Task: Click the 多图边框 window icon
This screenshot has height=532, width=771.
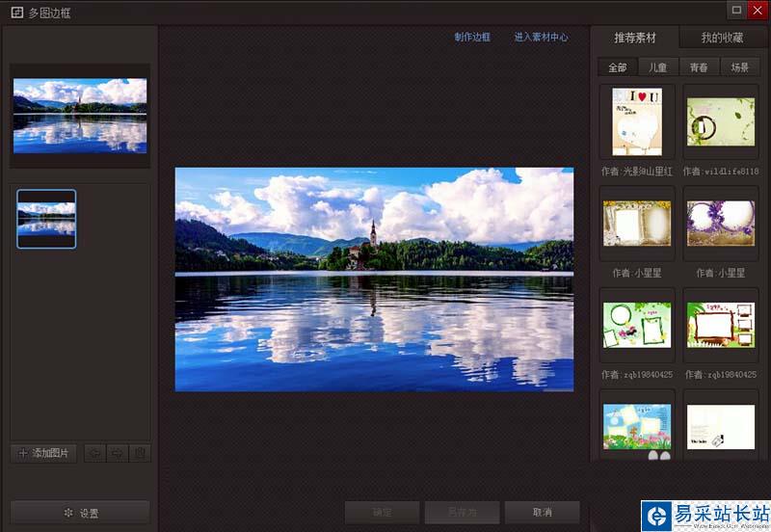Action: pos(17,13)
